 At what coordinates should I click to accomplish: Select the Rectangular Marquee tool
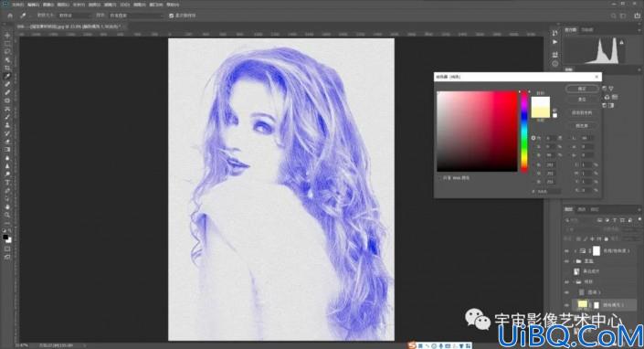7,44
